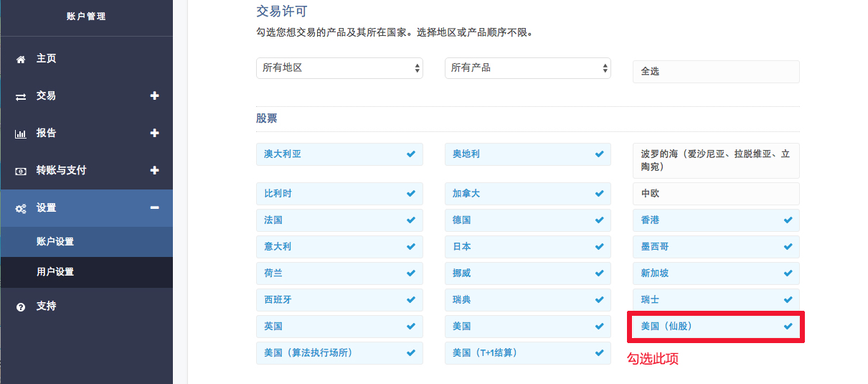Viewport: 868px width, 384px height.
Task: Check the 波罗的海 region permission
Action: 716,161
